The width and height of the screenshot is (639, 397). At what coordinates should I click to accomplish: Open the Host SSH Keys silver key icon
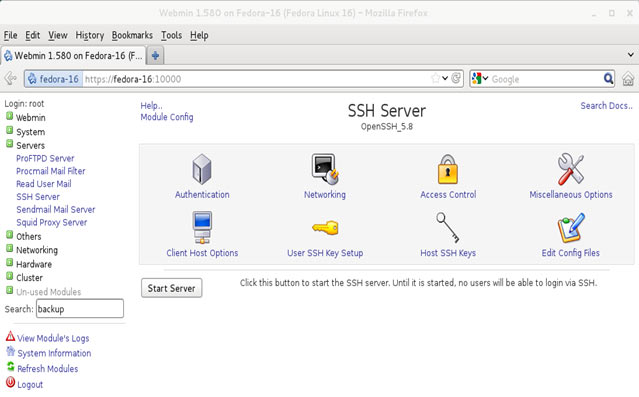[x=447, y=227]
